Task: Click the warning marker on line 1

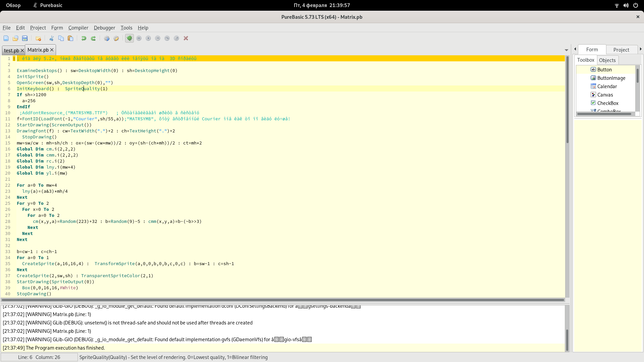Action: coord(14,59)
